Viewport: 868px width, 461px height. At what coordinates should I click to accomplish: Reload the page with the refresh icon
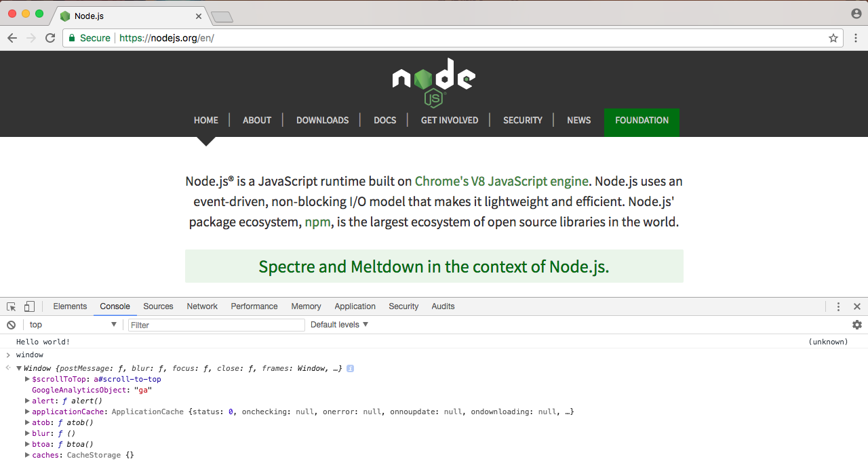coord(50,38)
